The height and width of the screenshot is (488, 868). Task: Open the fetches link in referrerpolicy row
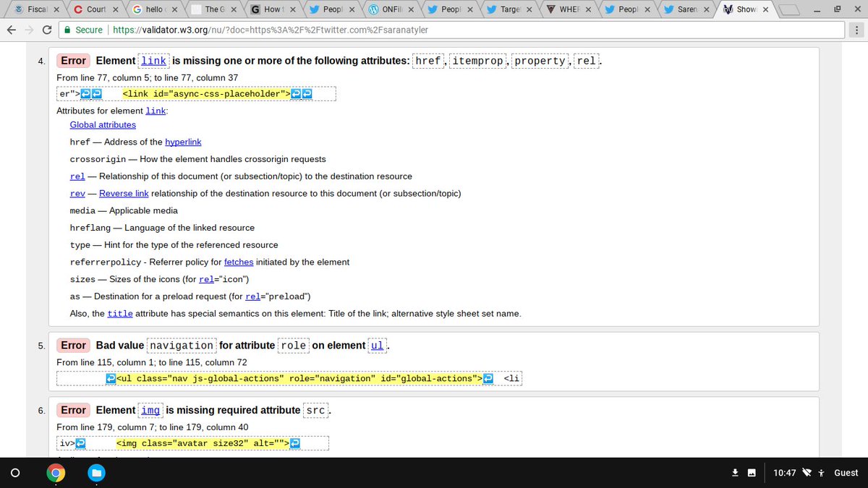click(239, 262)
